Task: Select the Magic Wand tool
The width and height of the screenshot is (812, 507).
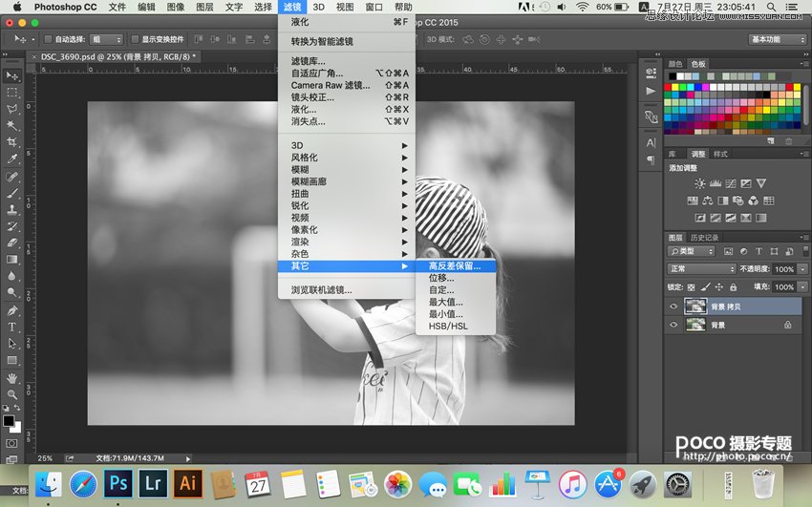Action: coord(11,126)
